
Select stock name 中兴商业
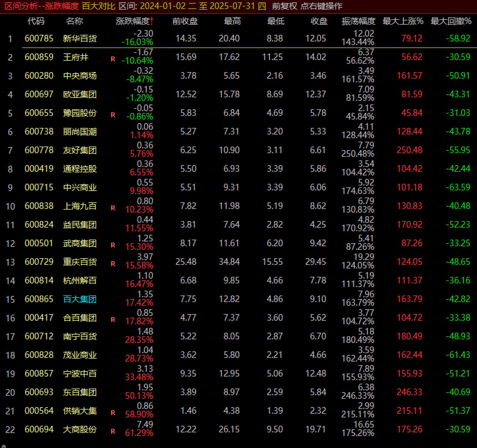[80, 187]
